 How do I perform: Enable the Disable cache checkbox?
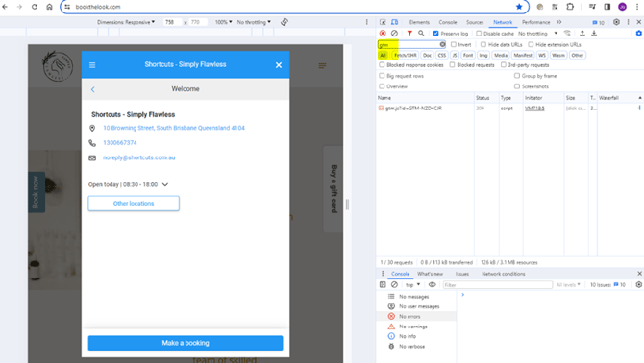coord(479,34)
